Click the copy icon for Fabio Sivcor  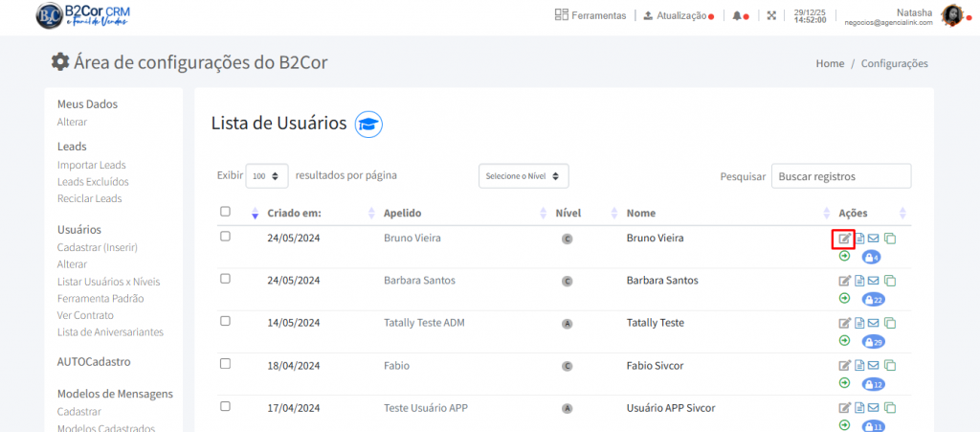click(x=889, y=365)
